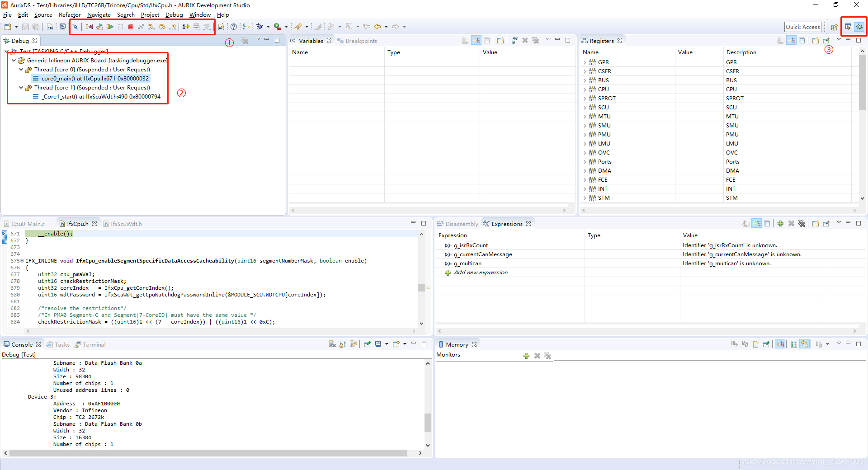This screenshot has width=868, height=470.
Task: Open the Debug launch dropdown arrow
Action: pos(268,27)
